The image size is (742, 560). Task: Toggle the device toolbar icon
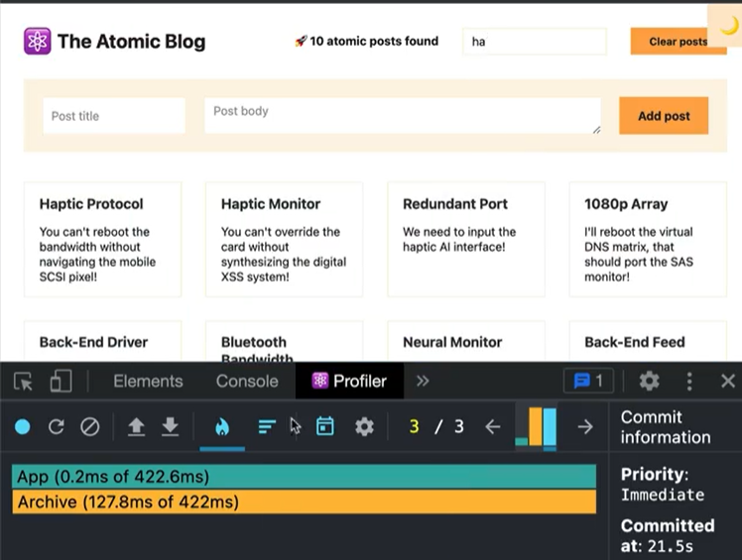click(61, 382)
